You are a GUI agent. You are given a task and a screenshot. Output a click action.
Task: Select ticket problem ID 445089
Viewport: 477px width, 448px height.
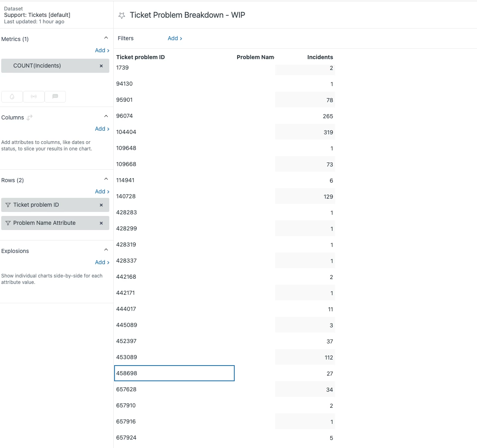pos(127,325)
